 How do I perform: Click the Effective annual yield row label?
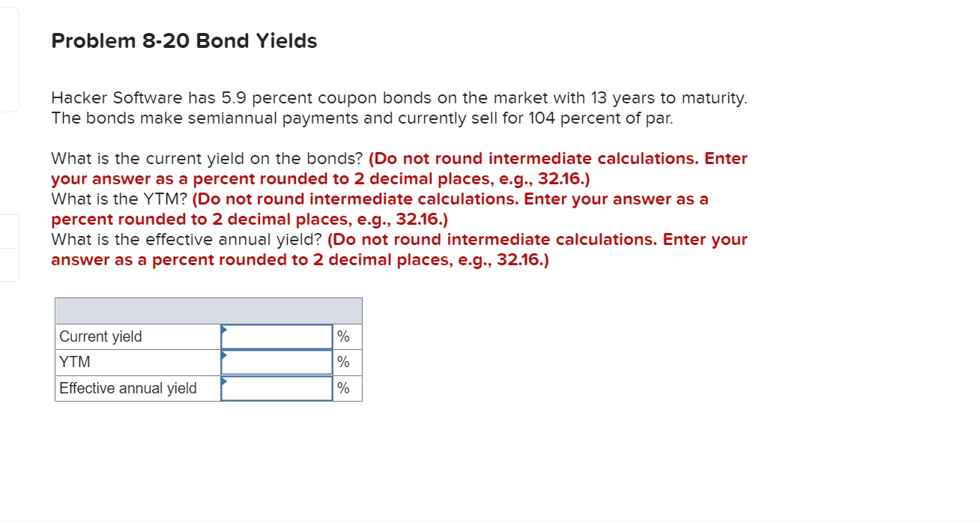[127, 388]
